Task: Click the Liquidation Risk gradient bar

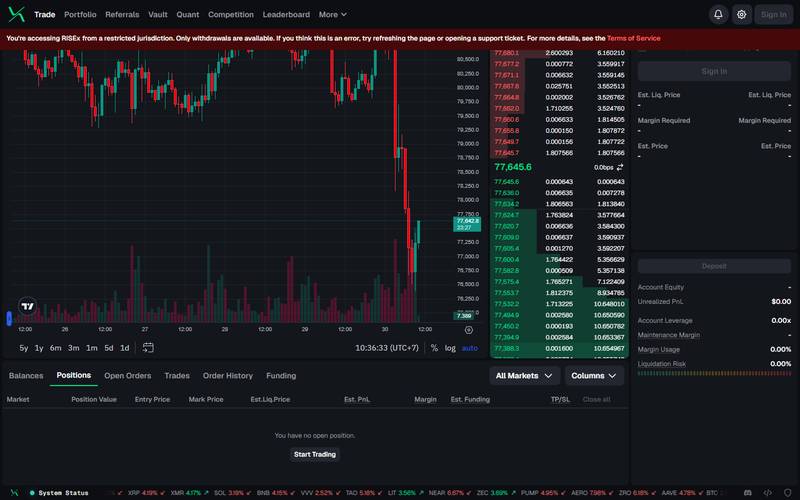Action: 714,373
